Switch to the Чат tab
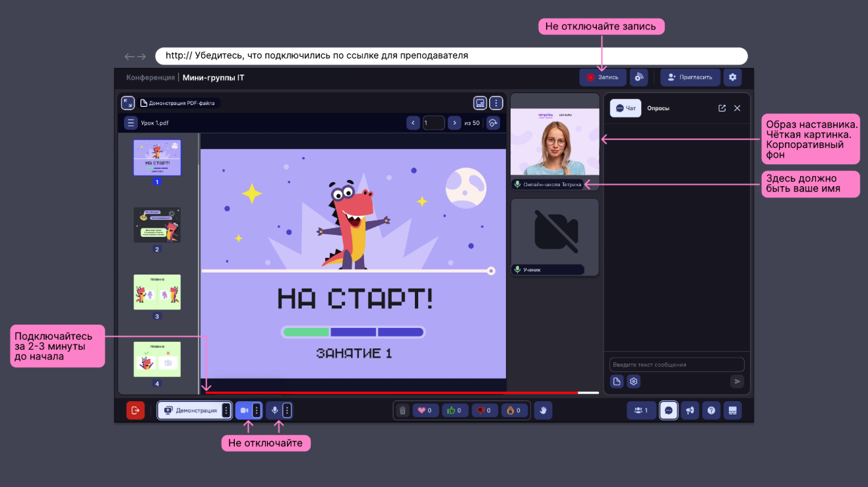868x487 pixels. pyautogui.click(x=625, y=108)
